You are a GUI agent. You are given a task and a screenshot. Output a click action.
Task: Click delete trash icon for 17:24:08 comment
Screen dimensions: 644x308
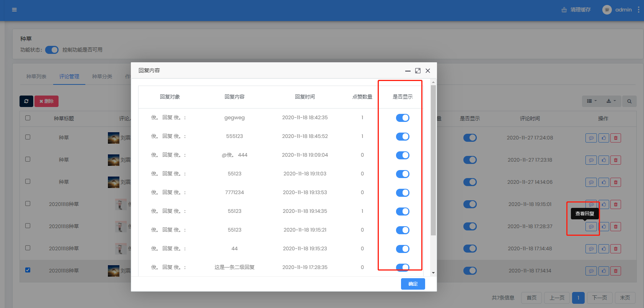615,138
